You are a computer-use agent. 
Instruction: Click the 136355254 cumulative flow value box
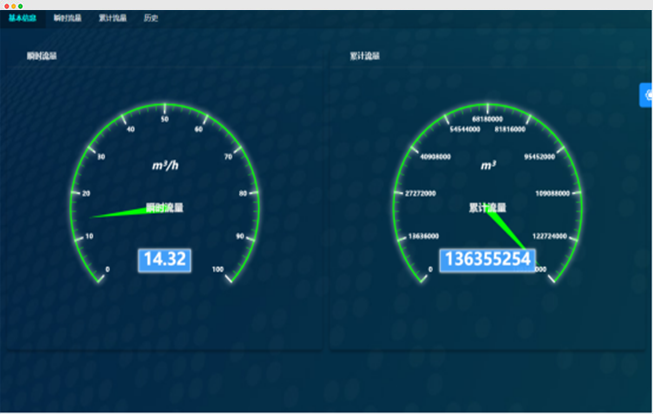coord(488,260)
